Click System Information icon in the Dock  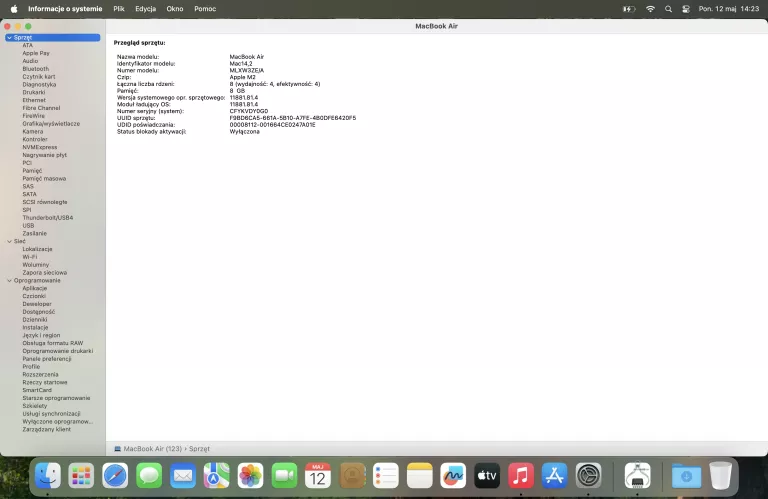point(637,475)
